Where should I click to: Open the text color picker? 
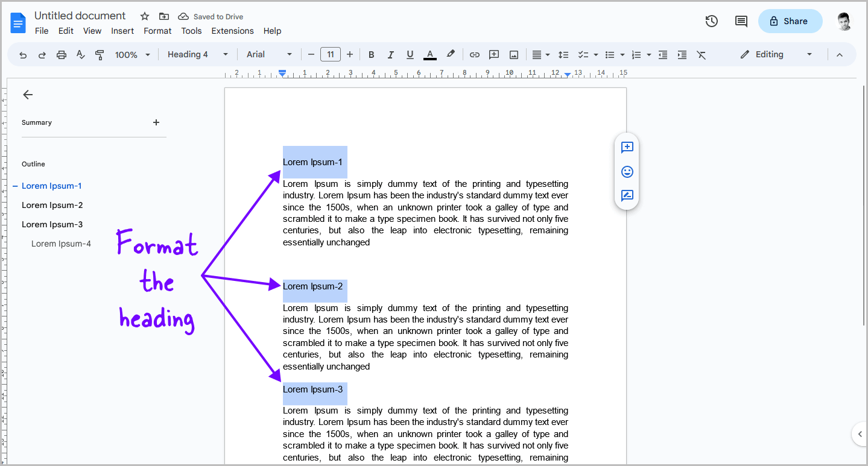[430, 55]
